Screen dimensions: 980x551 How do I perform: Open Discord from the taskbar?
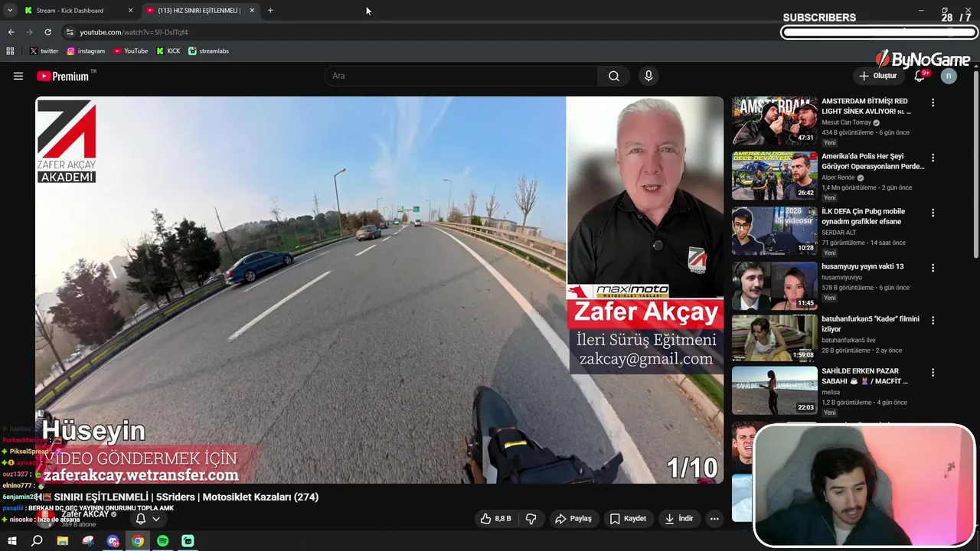113,541
